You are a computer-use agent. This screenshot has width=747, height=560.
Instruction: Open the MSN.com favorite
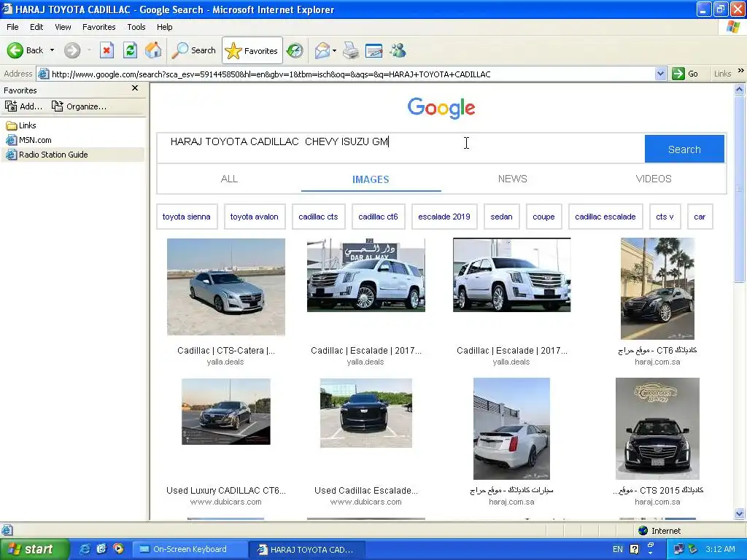pyautogui.click(x=28, y=140)
